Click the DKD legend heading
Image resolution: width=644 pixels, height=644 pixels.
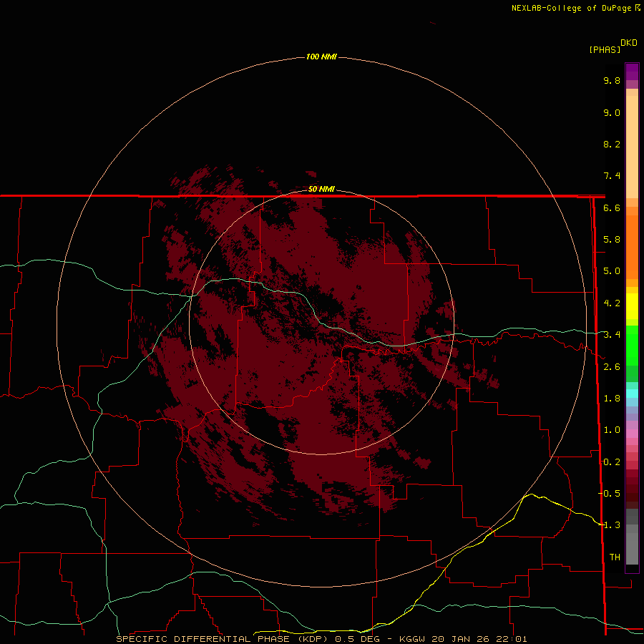coord(628,43)
